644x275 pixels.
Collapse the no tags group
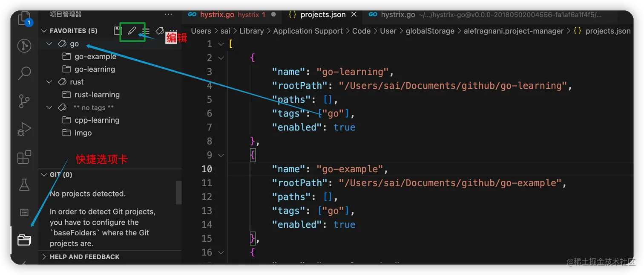point(49,107)
